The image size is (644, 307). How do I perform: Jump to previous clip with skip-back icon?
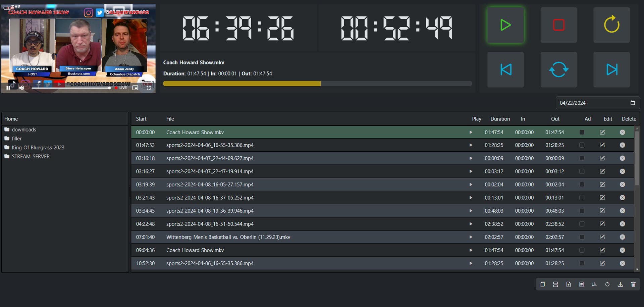(x=505, y=70)
